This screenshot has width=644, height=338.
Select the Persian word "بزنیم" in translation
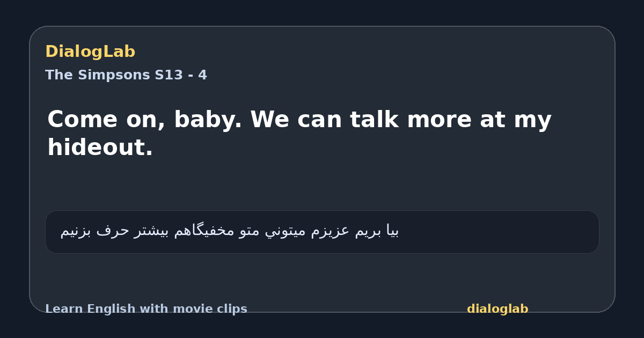pos(76,231)
